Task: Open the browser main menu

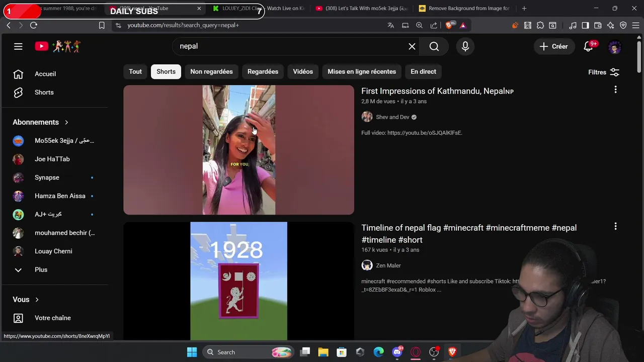Action: click(635, 25)
